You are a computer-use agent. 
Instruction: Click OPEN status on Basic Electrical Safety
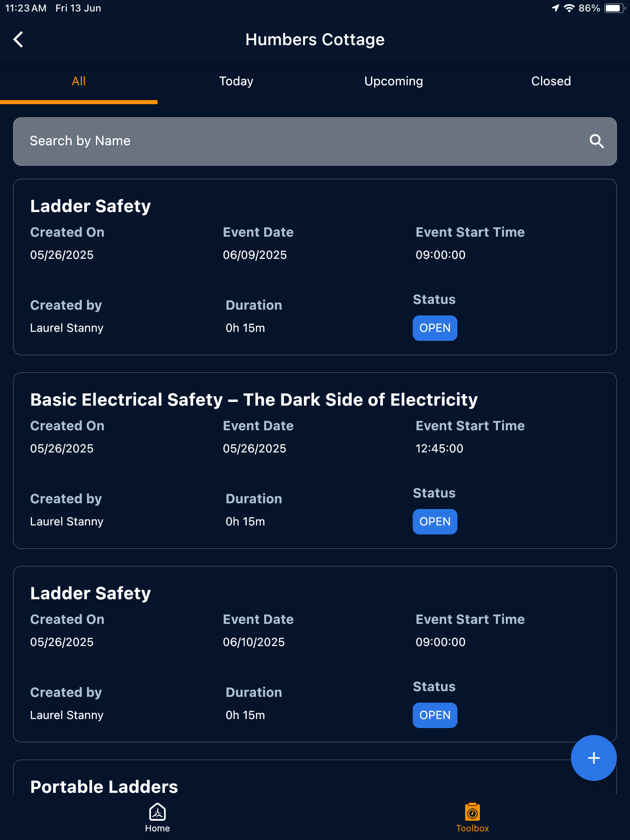435,522
